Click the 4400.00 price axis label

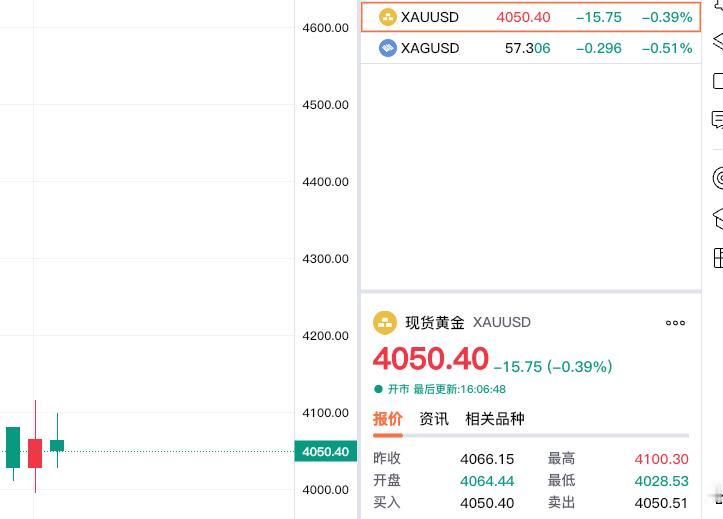click(326, 182)
